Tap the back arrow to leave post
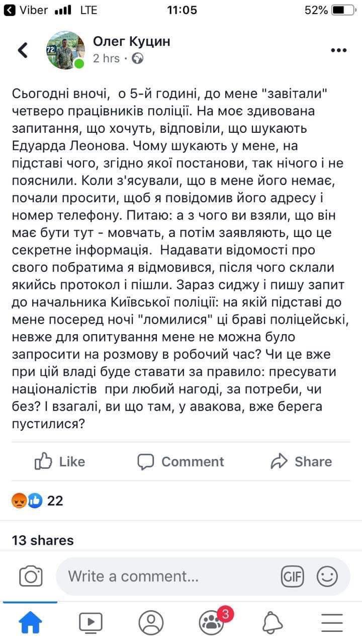 (23, 50)
